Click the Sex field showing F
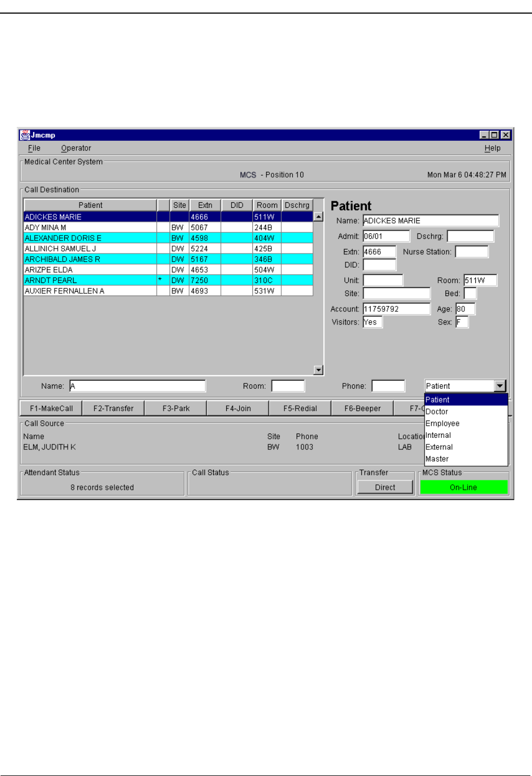The height and width of the screenshot is (776, 532). [462, 322]
